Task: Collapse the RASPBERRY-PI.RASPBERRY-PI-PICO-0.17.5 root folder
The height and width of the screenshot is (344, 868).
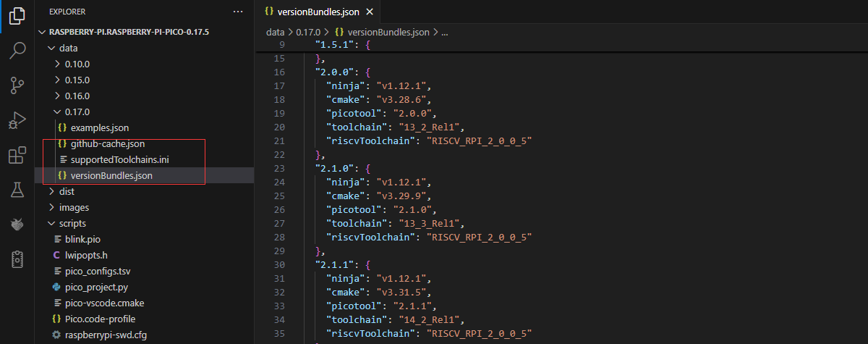Action: [43, 32]
